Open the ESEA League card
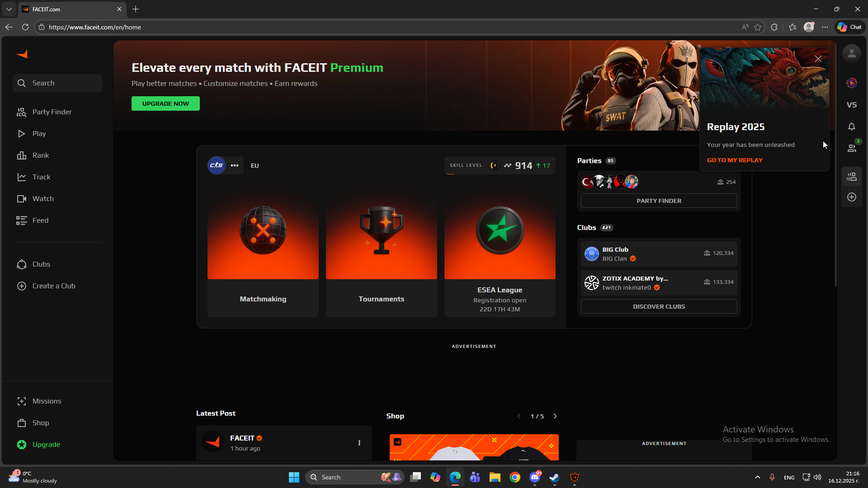868x488 pixels. (500, 253)
